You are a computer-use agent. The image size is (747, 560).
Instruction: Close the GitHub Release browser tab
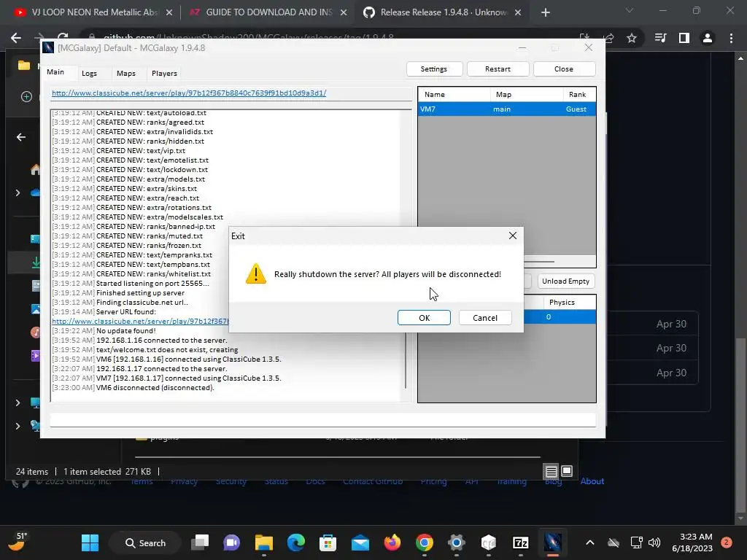(519, 13)
